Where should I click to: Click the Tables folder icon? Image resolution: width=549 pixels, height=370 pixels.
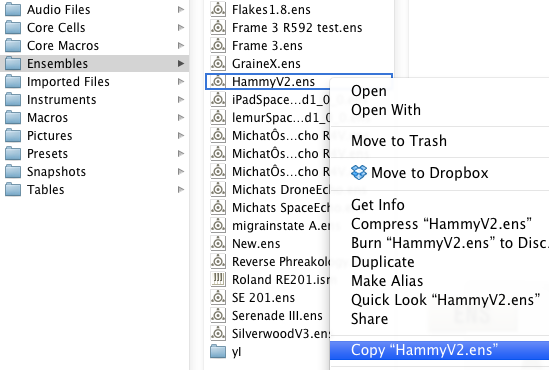coord(13,189)
